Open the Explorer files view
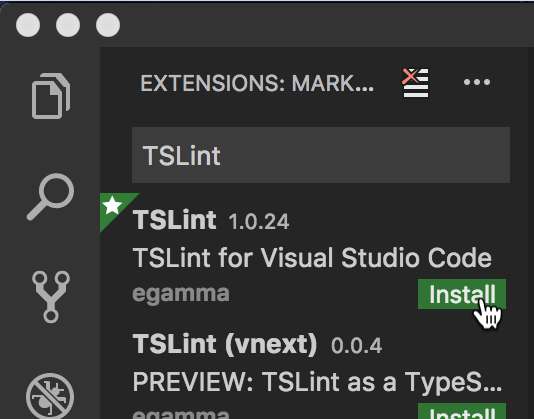Image resolution: width=534 pixels, height=419 pixels. point(51,96)
